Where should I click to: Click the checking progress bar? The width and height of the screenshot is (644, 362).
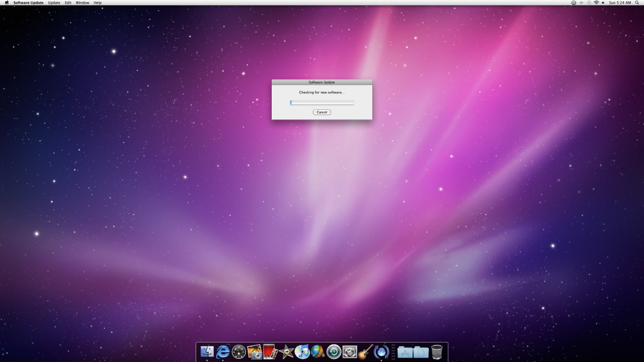click(x=322, y=102)
